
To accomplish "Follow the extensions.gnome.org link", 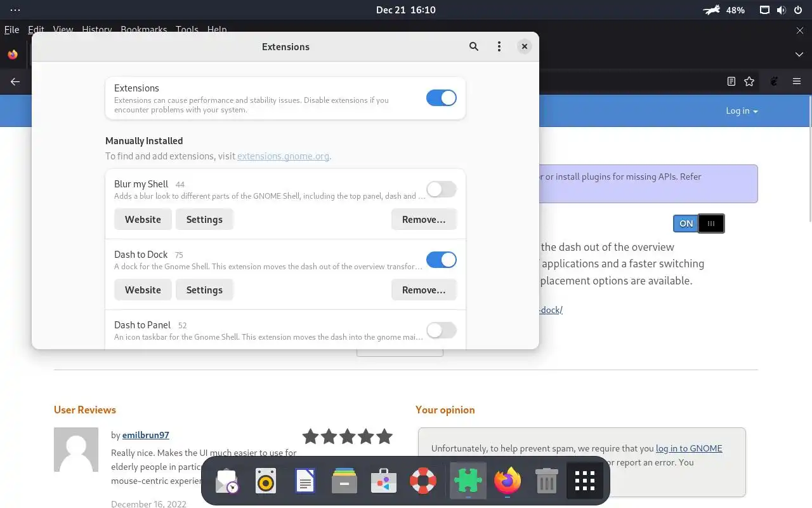I will 283,156.
